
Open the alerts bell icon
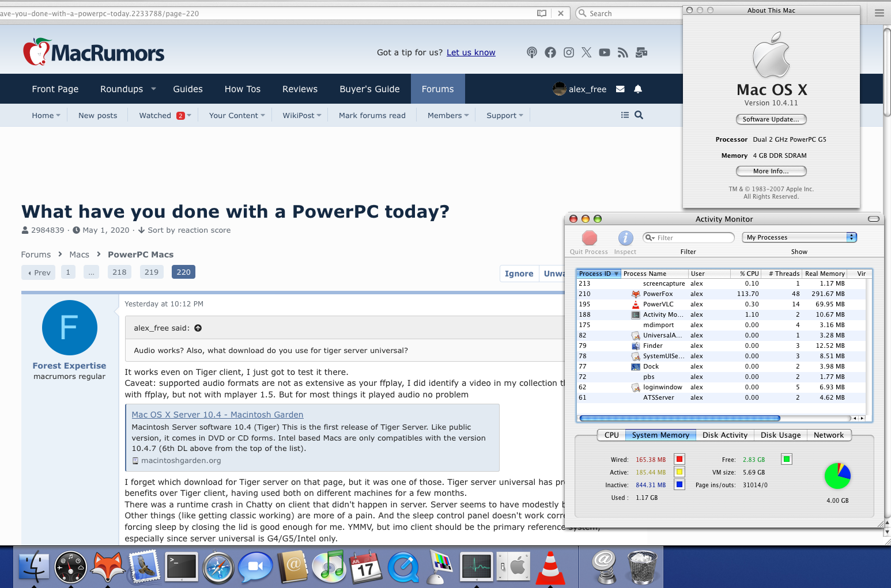[x=638, y=89]
